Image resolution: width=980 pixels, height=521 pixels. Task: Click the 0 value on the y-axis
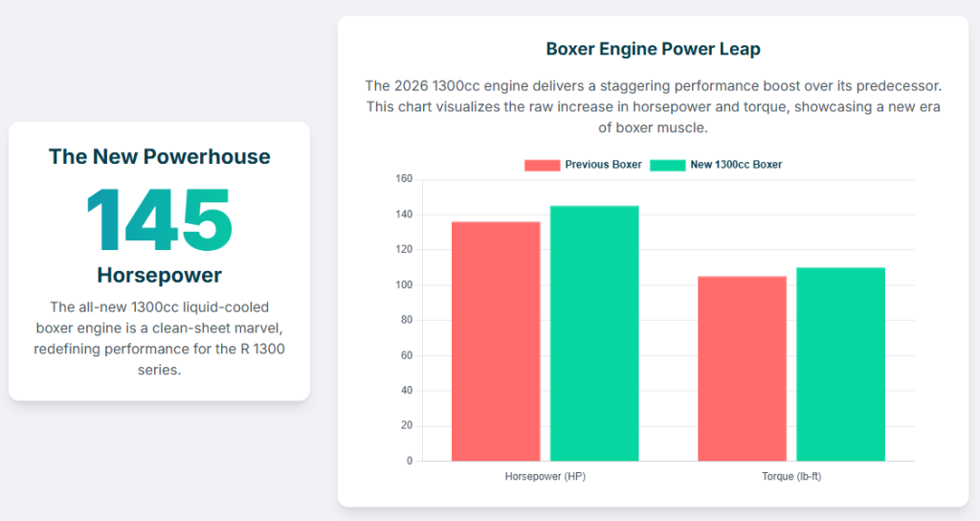[409, 462]
